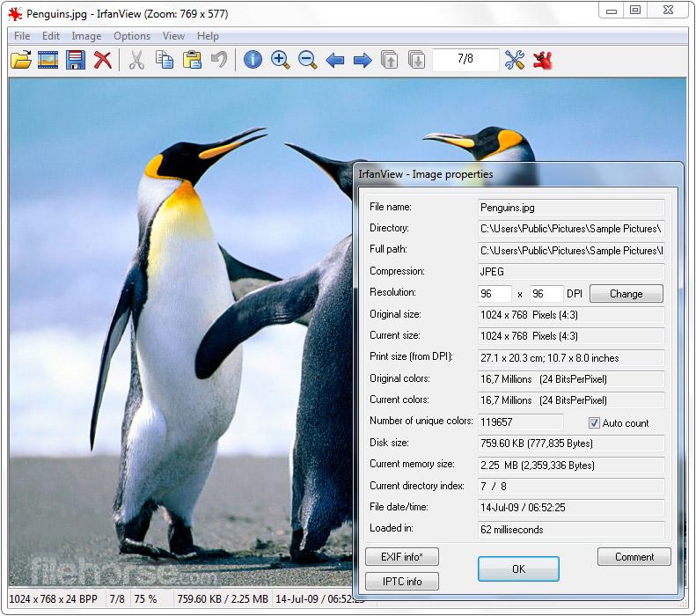Go to previous image with left arrow
The image size is (696, 616).
click(335, 60)
